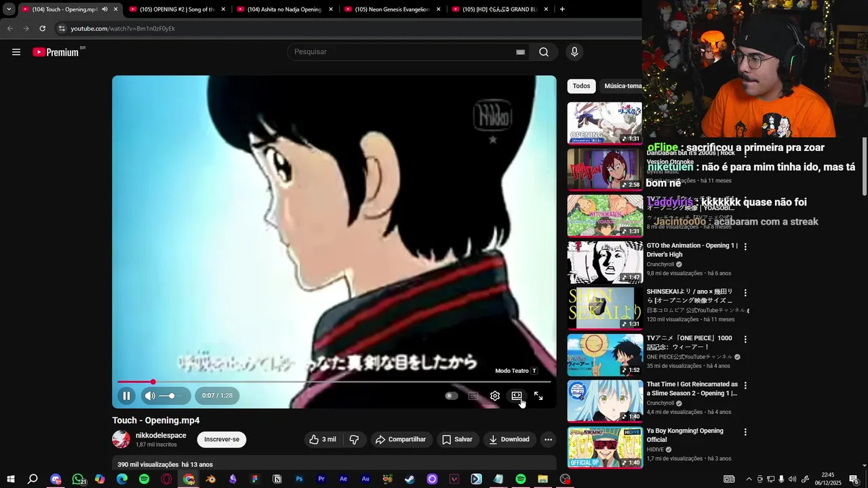
Task: Open the ONE PIECE 1000 video title
Action: [x=689, y=342]
